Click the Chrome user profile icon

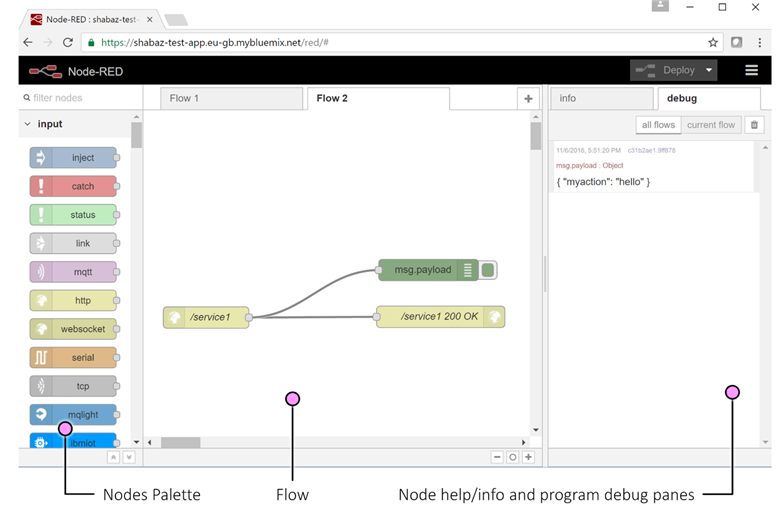coord(660,6)
